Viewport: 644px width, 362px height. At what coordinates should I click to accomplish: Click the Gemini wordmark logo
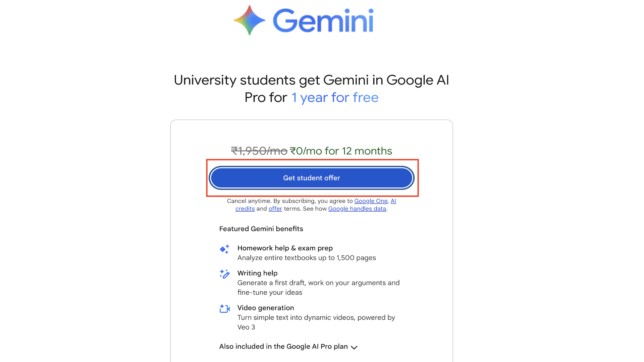tap(323, 21)
